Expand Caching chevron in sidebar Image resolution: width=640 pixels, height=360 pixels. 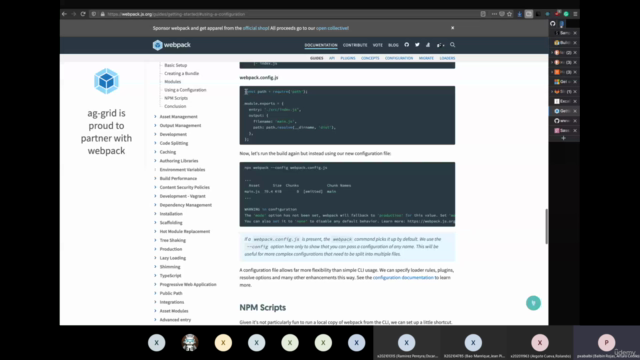tap(155, 152)
